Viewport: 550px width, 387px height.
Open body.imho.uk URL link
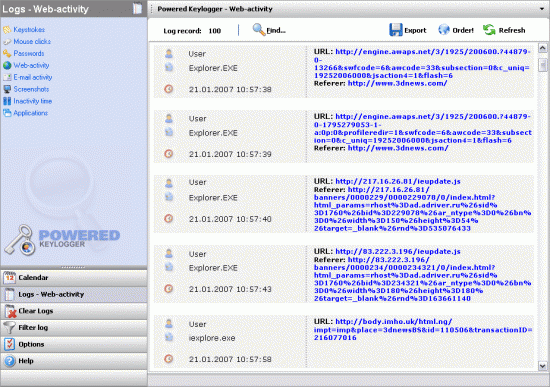coord(423,330)
